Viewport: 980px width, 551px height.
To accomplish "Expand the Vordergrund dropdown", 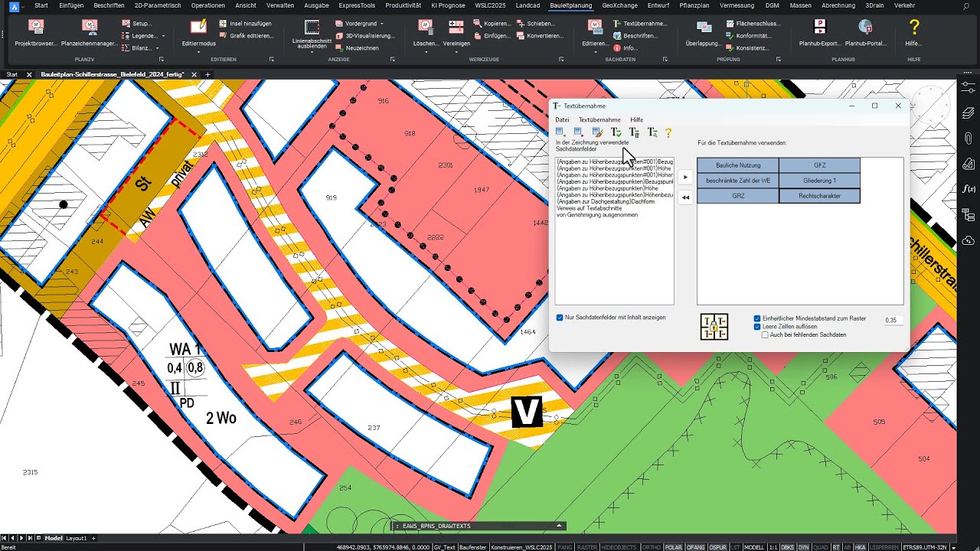I will [x=381, y=24].
